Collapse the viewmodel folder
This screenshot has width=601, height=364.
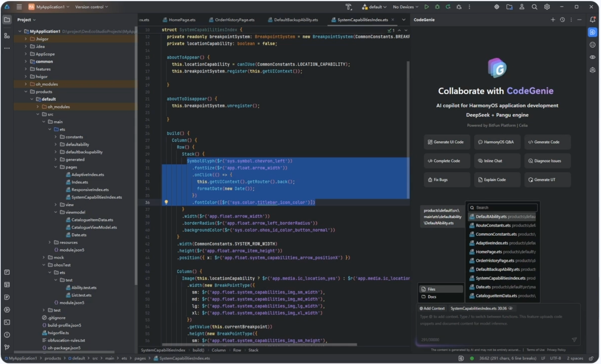[56, 212]
